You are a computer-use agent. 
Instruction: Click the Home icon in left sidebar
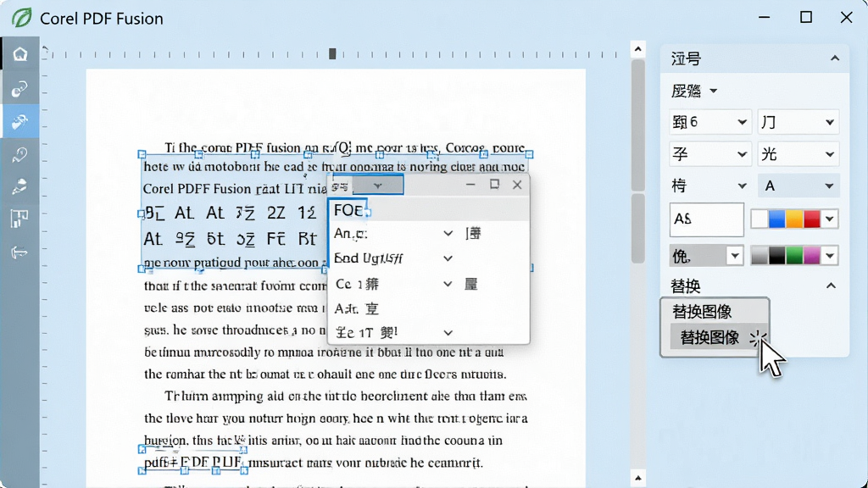[x=20, y=54]
